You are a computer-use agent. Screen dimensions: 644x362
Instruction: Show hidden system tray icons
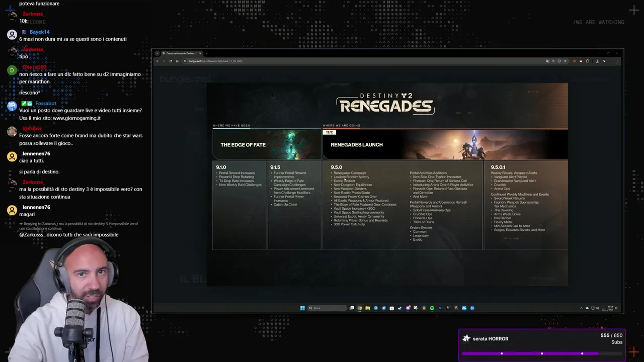point(581,308)
